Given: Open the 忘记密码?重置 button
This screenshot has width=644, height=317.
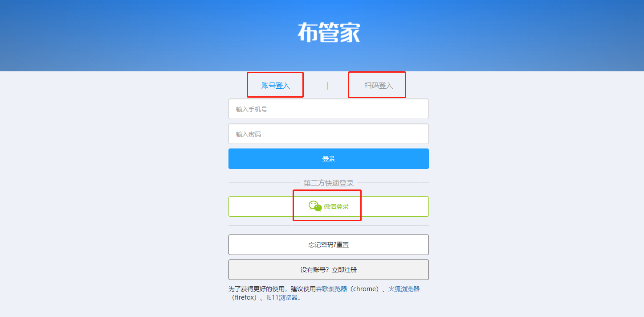Looking at the screenshot, I should click(329, 245).
